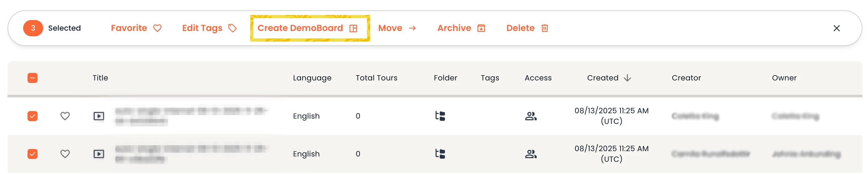Delete the selected demos
The width and height of the screenshot is (868, 174).
(x=527, y=28)
